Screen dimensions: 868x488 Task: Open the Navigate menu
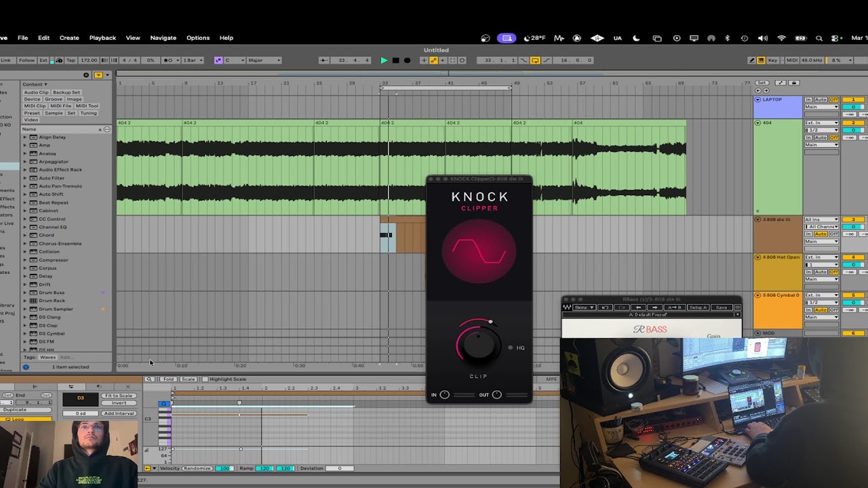pos(163,38)
